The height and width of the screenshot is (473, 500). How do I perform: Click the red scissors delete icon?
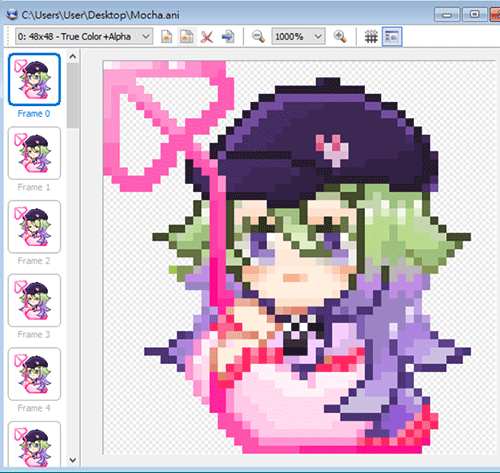coord(207,37)
